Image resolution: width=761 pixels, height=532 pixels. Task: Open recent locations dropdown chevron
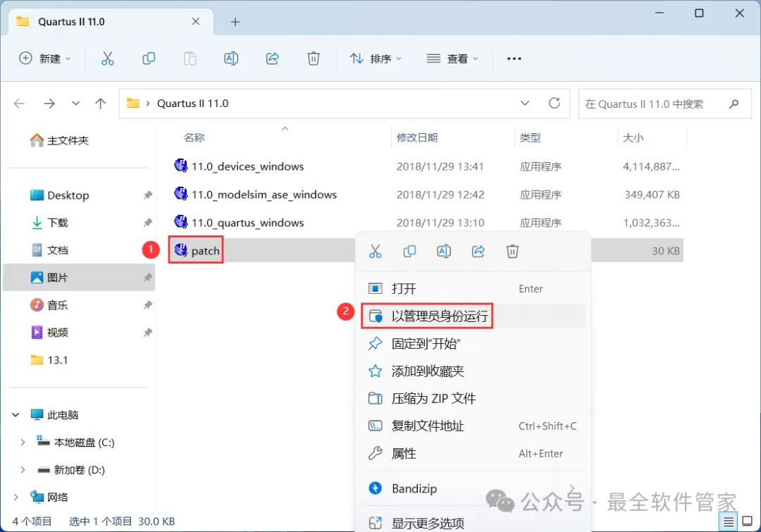click(75, 104)
